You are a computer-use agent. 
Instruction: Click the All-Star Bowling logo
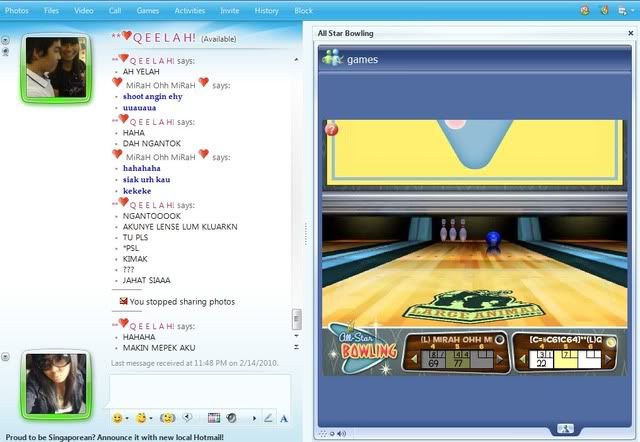(364, 347)
